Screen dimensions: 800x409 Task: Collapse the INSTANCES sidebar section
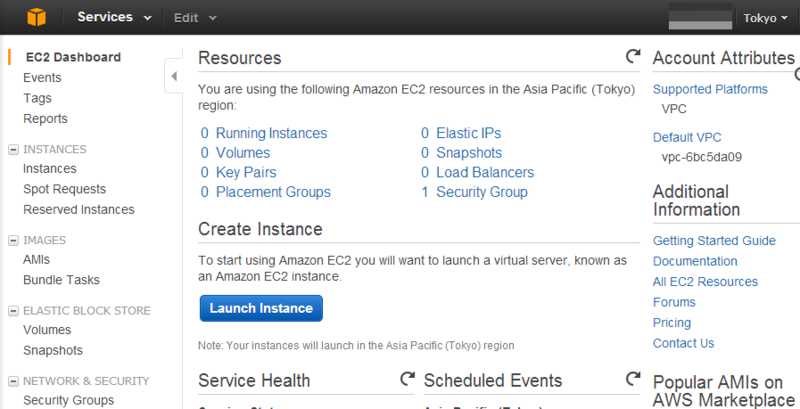click(13, 149)
